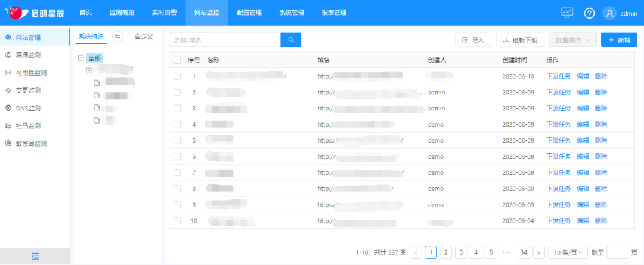Open the 10 条/页 page size dropdown
644x265 pixels.
tap(567, 252)
